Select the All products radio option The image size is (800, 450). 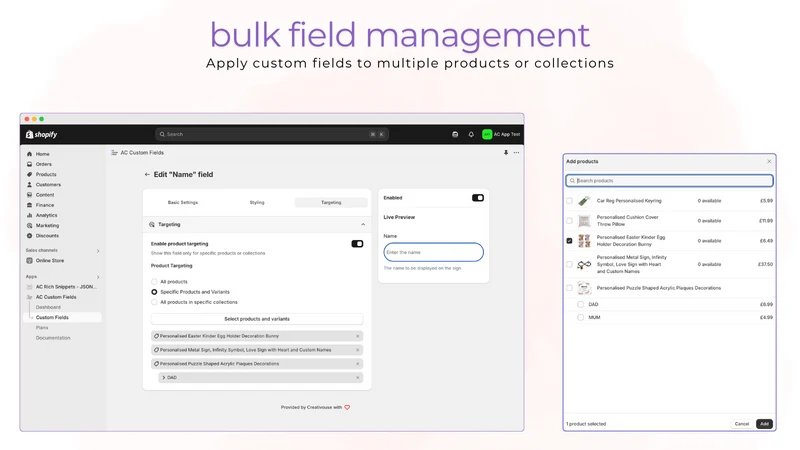pyautogui.click(x=154, y=282)
